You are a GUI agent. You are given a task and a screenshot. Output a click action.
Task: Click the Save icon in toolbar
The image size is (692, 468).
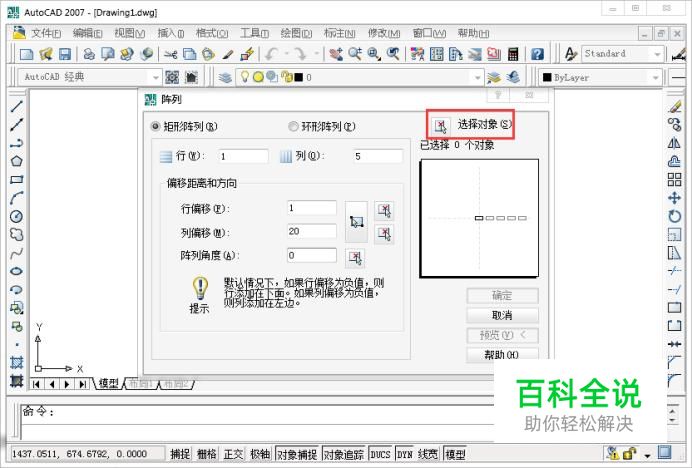(65, 54)
